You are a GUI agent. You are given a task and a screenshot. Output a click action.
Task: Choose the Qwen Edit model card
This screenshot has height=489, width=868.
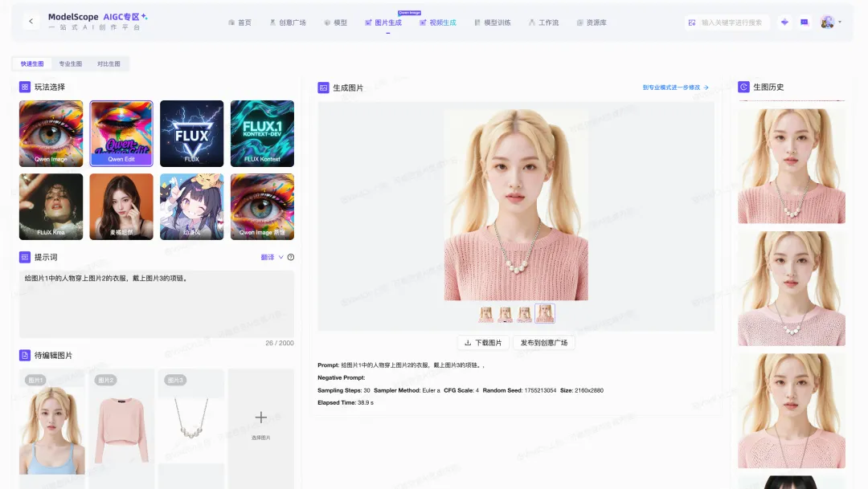click(121, 133)
